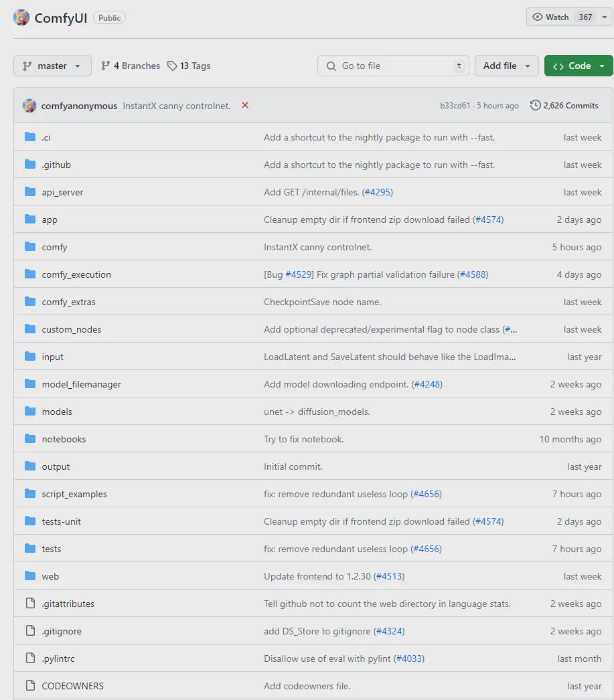View the 13 Tags list
Image resolution: width=614 pixels, height=700 pixels.
(x=189, y=66)
